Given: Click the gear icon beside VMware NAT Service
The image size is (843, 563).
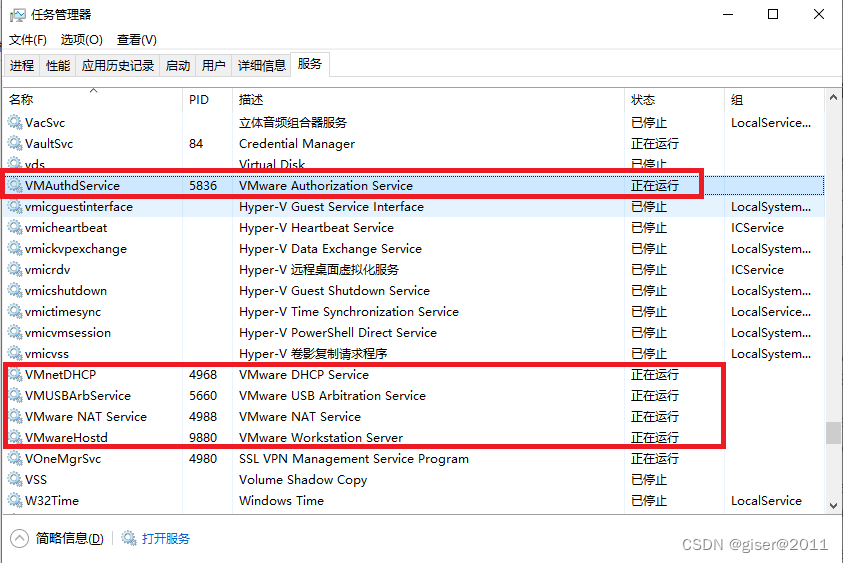Looking at the screenshot, I should click(x=15, y=416).
